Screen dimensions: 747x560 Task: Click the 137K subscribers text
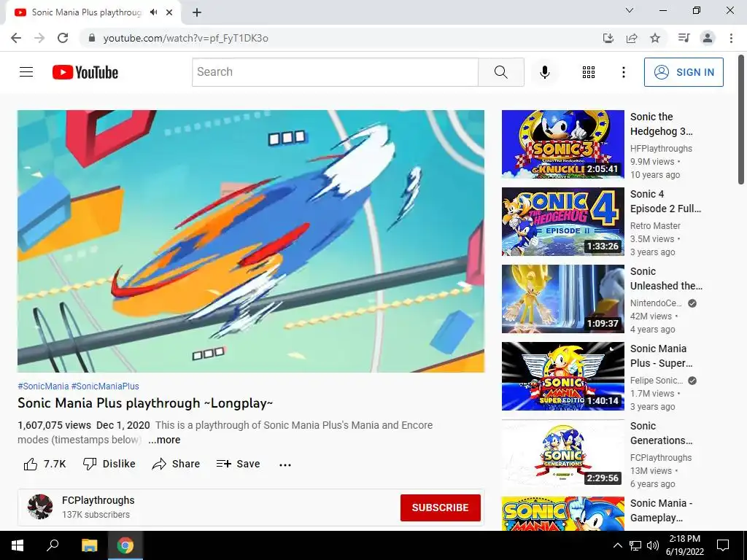96,515
